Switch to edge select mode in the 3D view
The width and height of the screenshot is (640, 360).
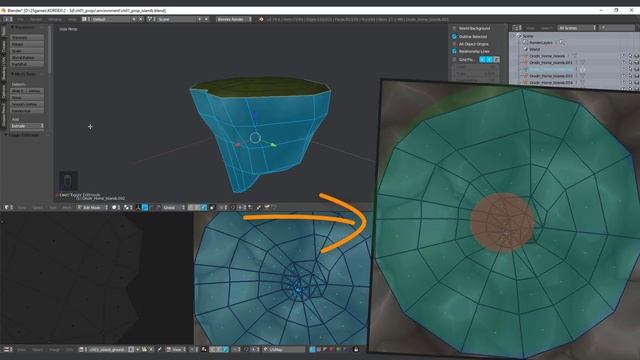point(198,207)
